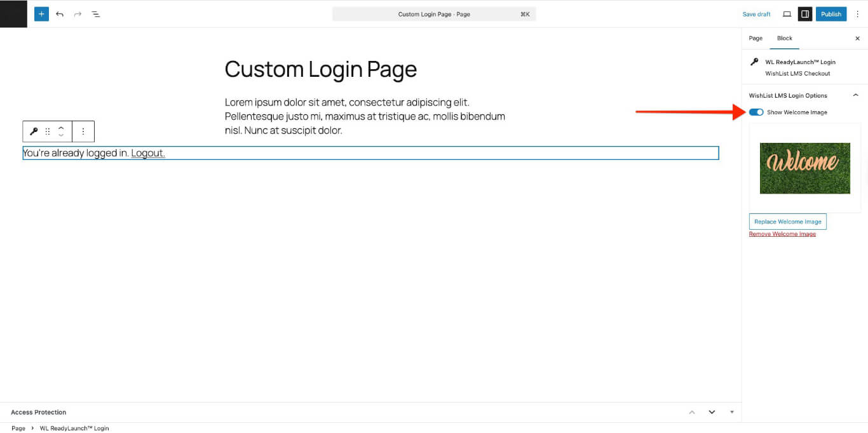Open the preview options with the monitor icon
The height and width of the screenshot is (433, 868).
click(787, 13)
